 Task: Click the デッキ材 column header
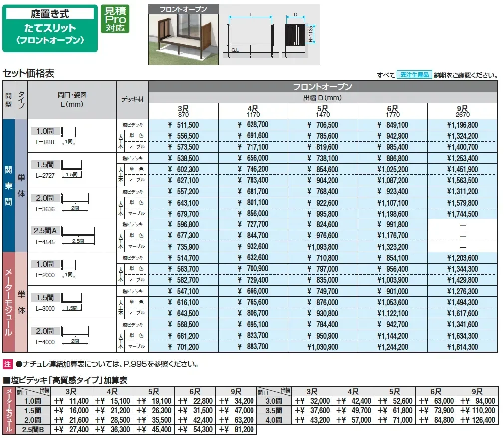point(132,100)
